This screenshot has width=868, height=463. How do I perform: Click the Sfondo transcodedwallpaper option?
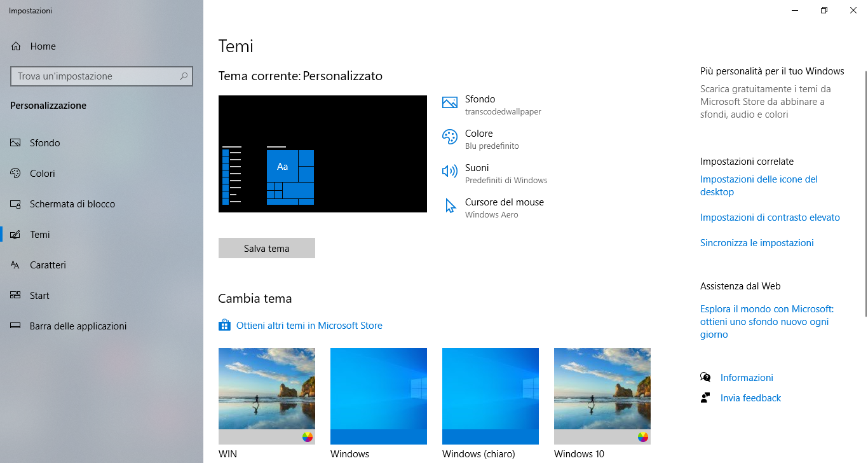(x=492, y=105)
